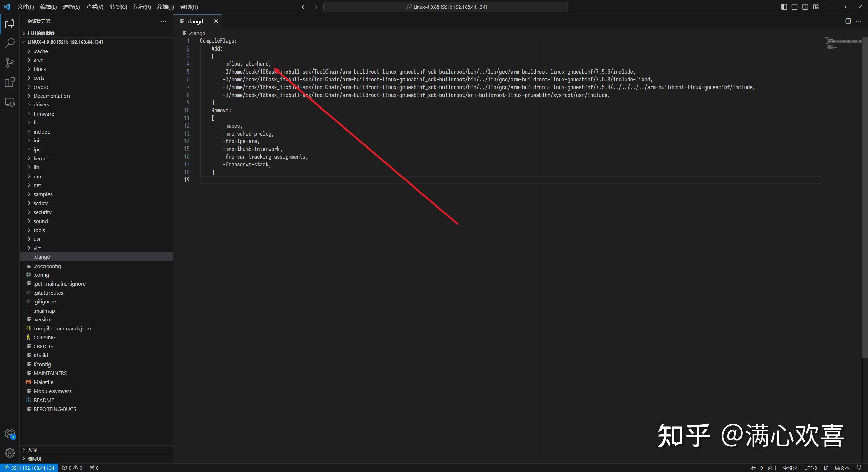
Task: Toggle secondary sidebar visibility icon
Action: (x=805, y=7)
